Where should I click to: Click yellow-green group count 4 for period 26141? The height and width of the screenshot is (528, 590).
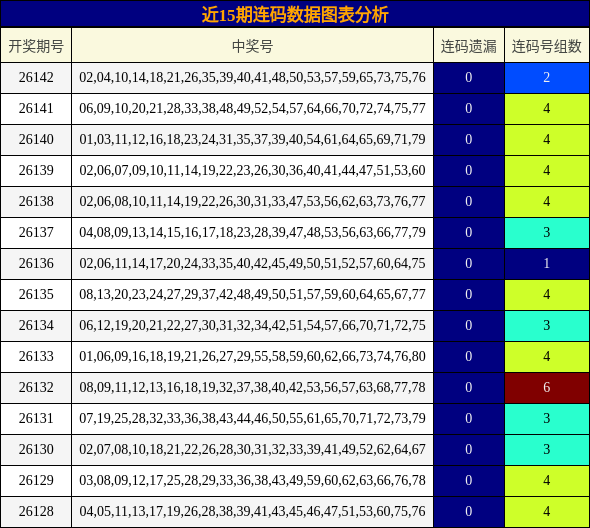pyautogui.click(x=547, y=108)
